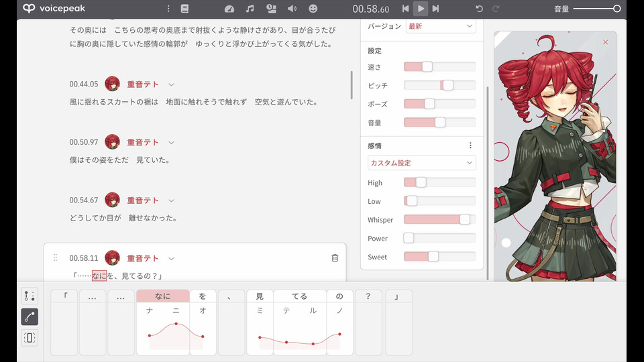Select the なに word segment header

click(162, 296)
